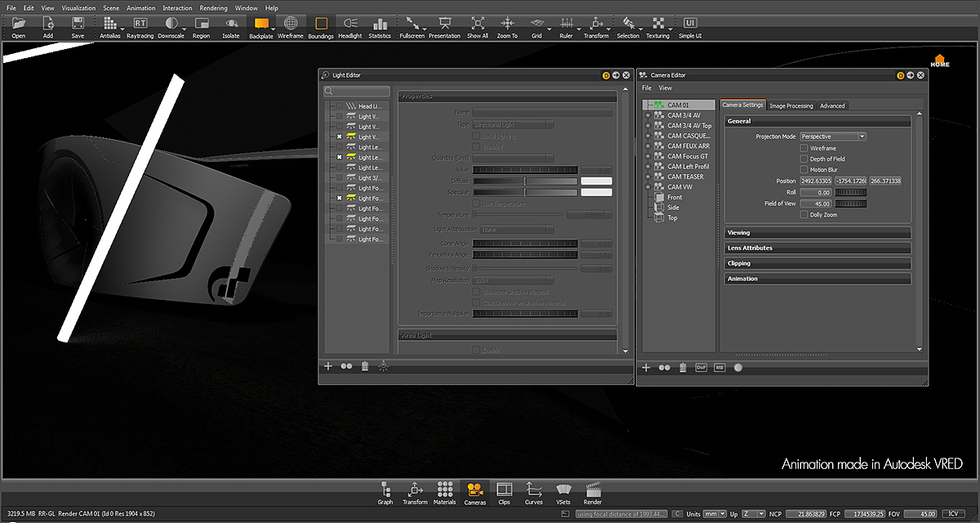This screenshot has height=523, width=980.
Task: Enable Headlight in the toolbar
Action: point(350,25)
